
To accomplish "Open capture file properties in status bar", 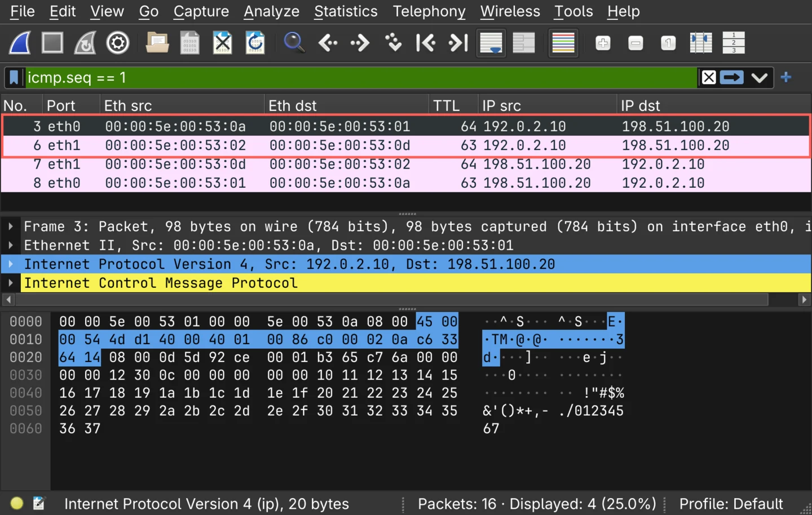I will click(x=38, y=503).
